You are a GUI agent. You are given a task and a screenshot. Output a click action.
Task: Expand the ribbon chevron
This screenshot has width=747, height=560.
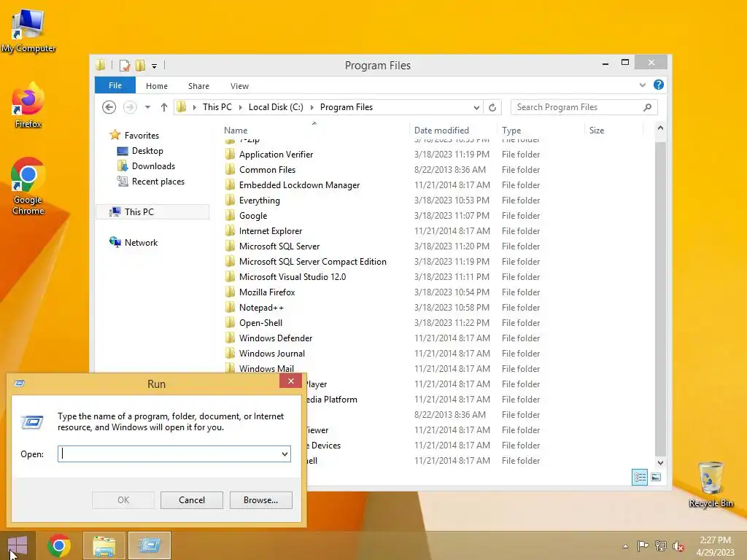(x=642, y=85)
